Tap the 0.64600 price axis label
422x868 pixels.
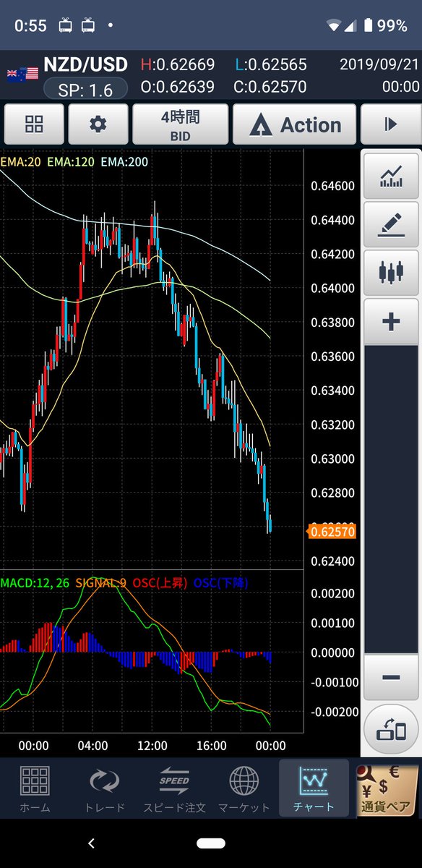(333, 186)
